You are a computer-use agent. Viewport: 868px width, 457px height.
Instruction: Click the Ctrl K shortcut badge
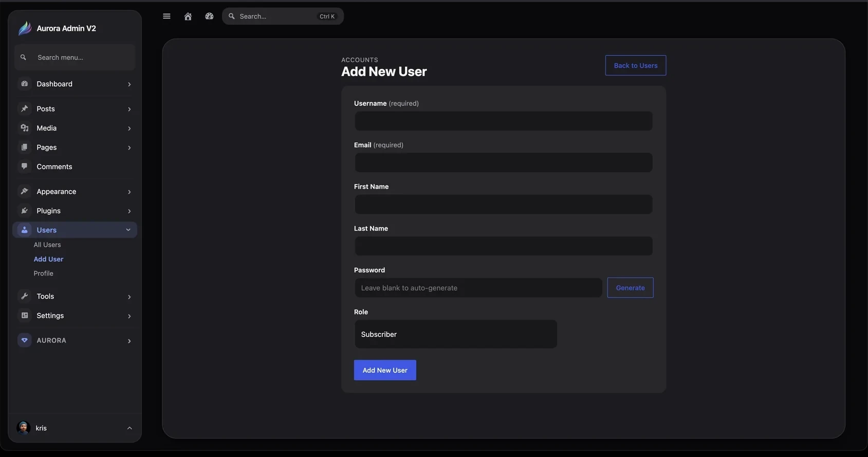[x=327, y=16]
